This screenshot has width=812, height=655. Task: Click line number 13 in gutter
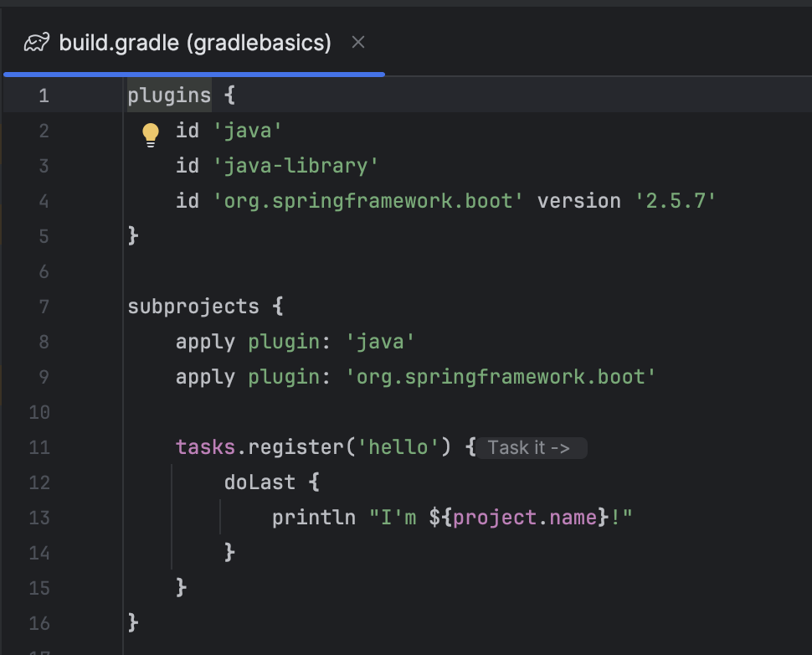(39, 518)
